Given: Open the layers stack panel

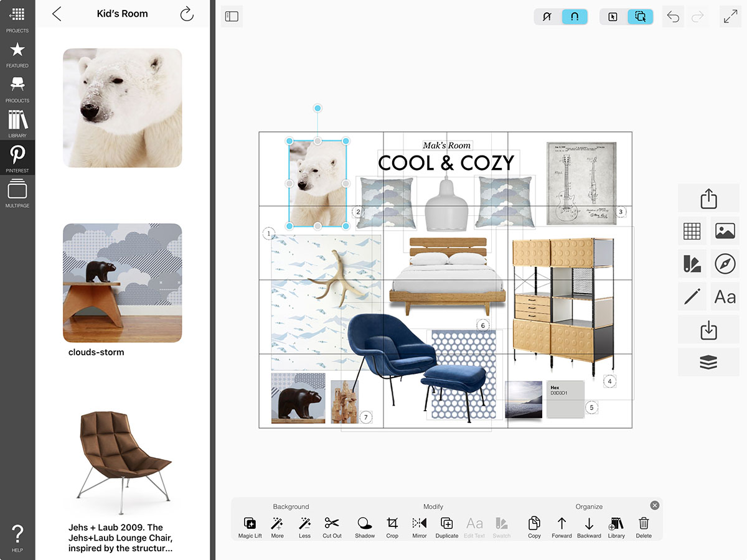Looking at the screenshot, I should (x=708, y=362).
